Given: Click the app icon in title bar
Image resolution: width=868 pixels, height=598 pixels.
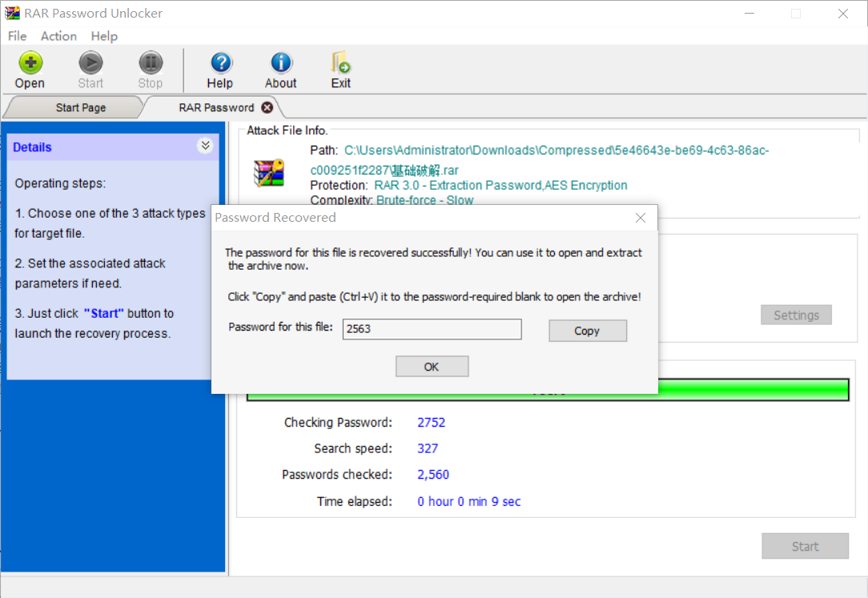Looking at the screenshot, I should [x=12, y=13].
